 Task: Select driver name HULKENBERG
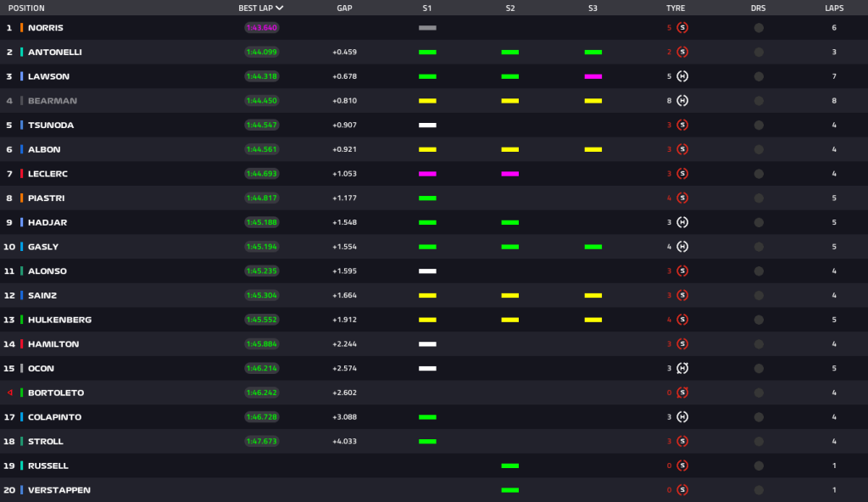[60, 320]
